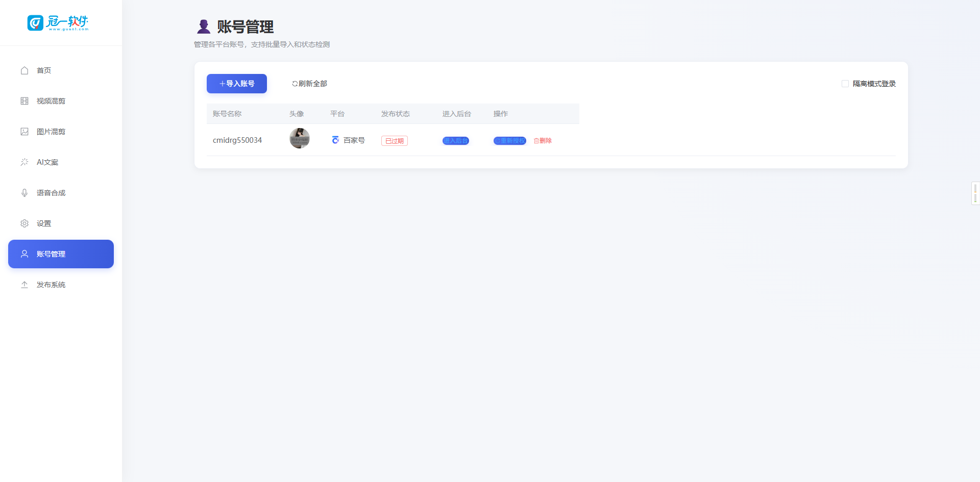Click the person icon beside 账号管理 title

204,26
